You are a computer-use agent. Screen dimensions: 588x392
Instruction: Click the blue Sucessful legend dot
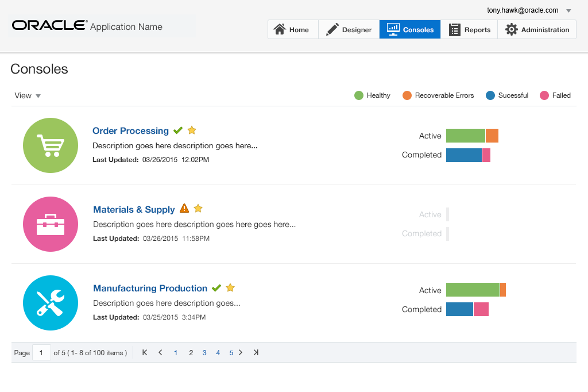click(490, 95)
